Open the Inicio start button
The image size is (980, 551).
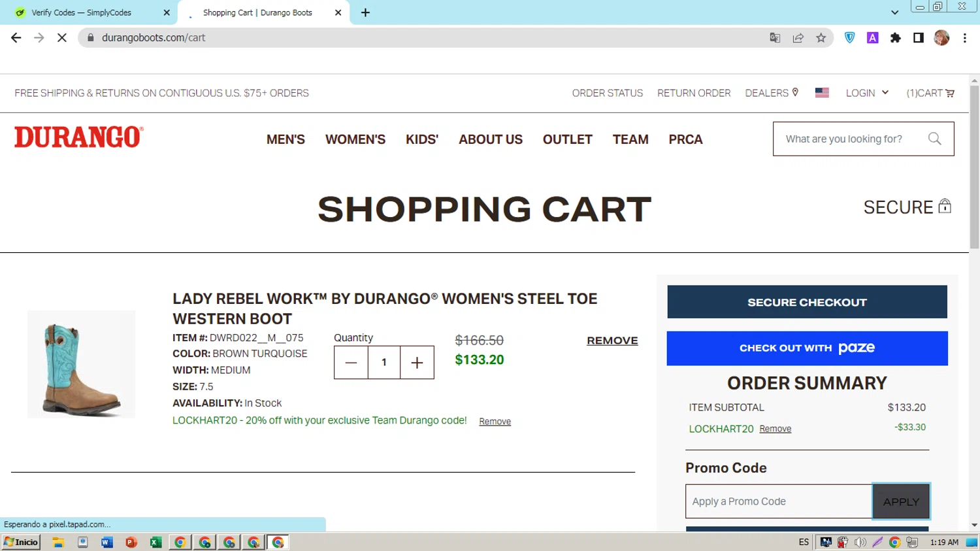tap(21, 542)
